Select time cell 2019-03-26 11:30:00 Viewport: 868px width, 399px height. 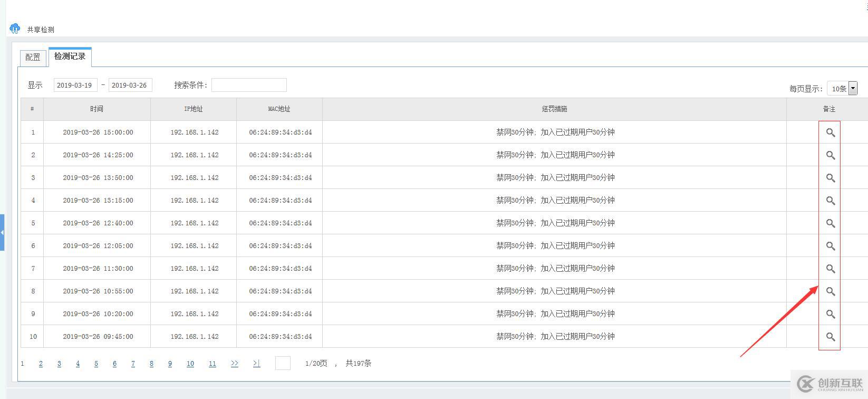point(98,269)
